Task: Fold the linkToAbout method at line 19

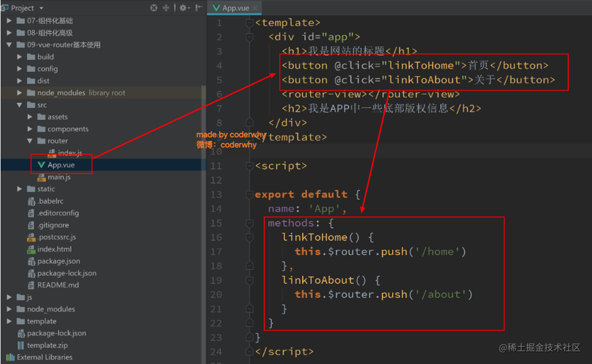Action: 249,281
